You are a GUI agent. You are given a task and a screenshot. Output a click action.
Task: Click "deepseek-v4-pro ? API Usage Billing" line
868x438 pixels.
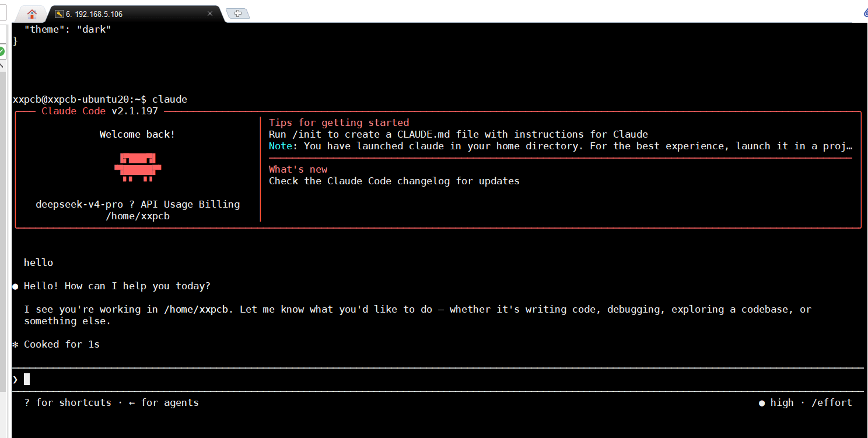(138, 204)
